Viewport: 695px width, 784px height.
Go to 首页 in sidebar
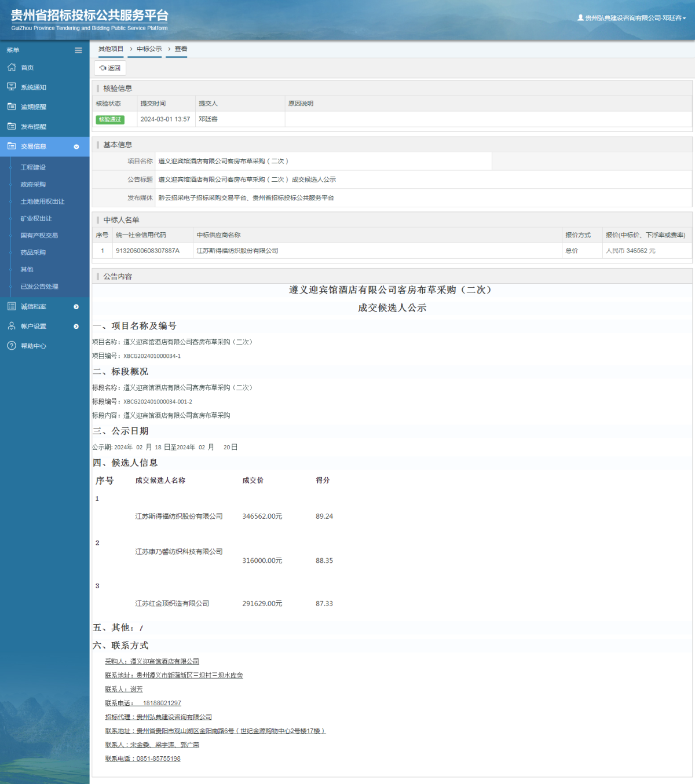click(x=27, y=68)
